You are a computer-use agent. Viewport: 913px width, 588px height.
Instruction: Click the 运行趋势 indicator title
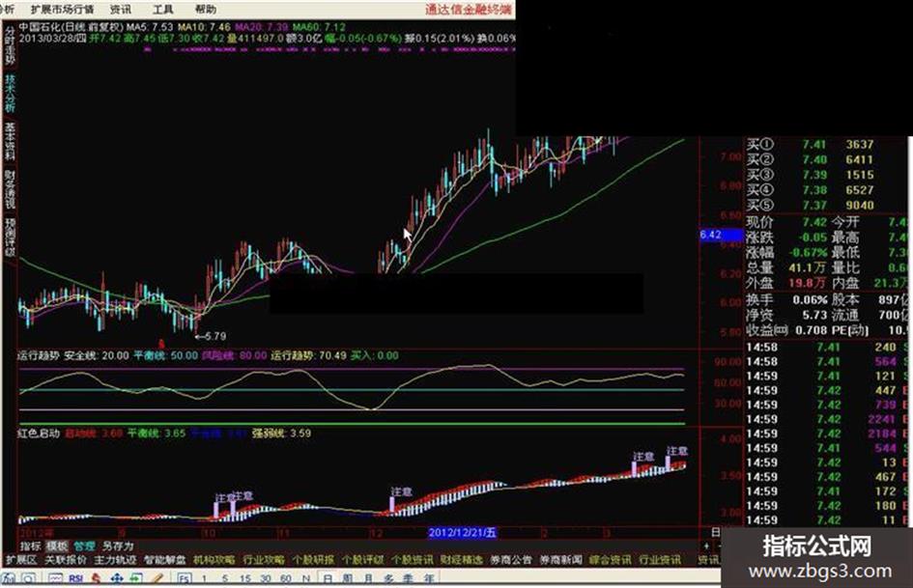[x=39, y=355]
